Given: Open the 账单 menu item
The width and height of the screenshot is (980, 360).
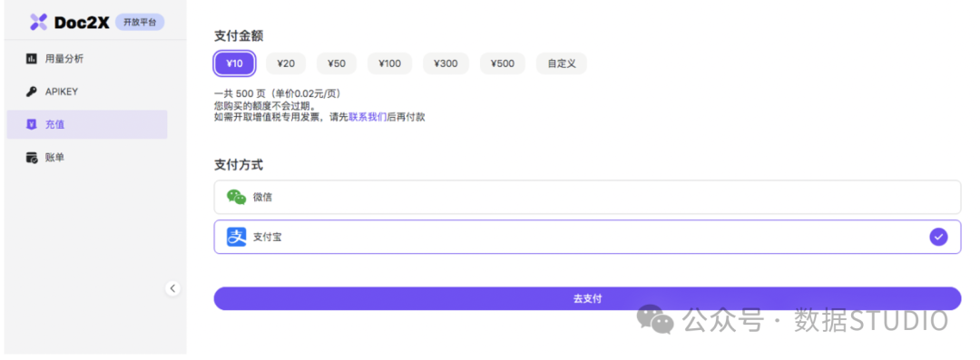Looking at the screenshot, I should [x=87, y=158].
